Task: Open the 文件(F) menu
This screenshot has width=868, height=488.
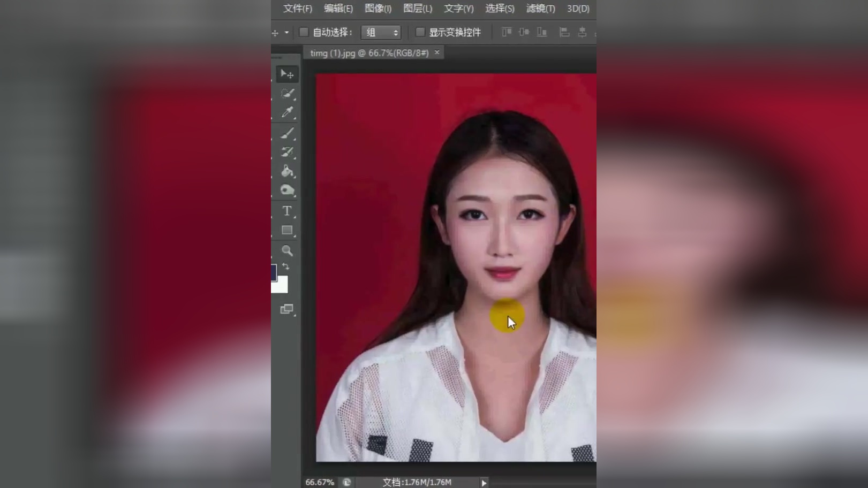Action: click(297, 9)
